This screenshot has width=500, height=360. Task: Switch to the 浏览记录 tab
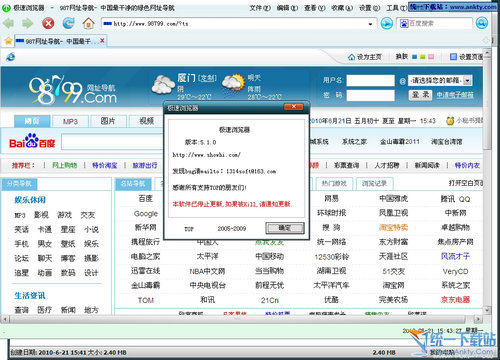coord(374,183)
